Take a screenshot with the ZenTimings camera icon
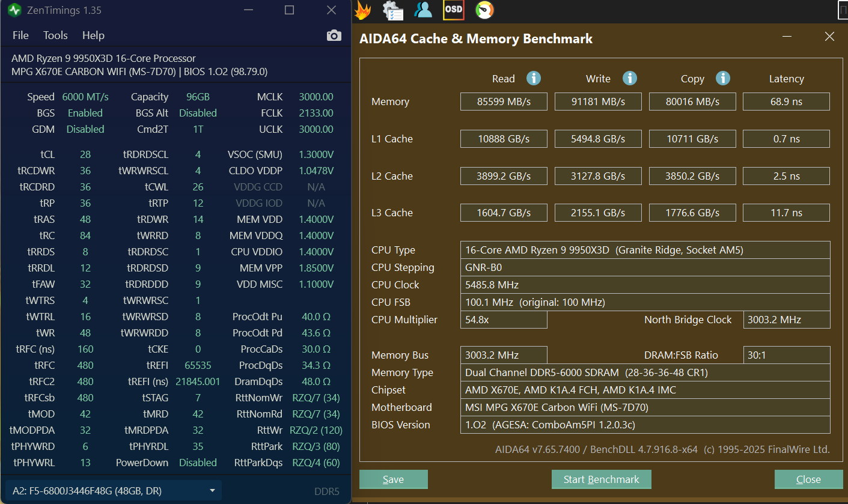The height and width of the screenshot is (504, 848). tap(334, 36)
